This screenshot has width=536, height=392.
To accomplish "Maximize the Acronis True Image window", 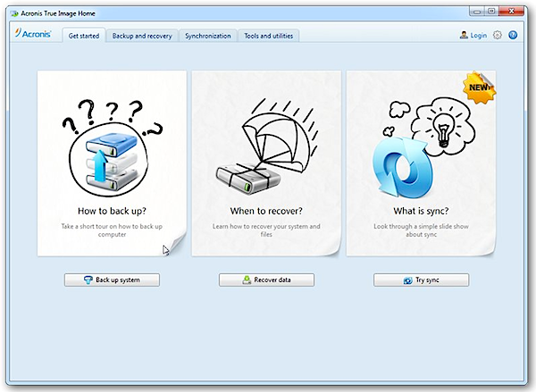I will (491, 12).
